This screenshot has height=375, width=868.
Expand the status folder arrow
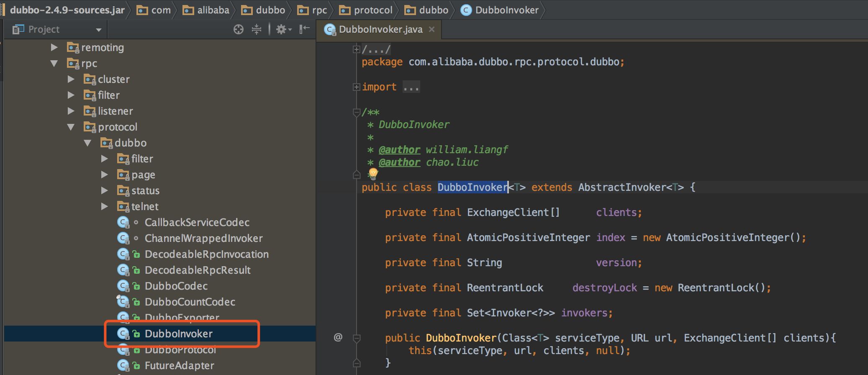click(104, 190)
